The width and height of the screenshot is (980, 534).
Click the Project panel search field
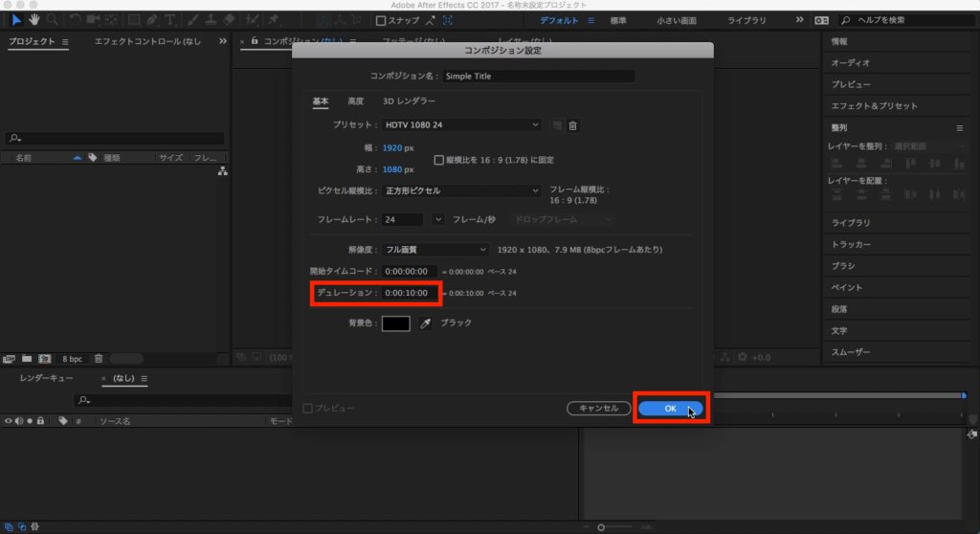click(115, 138)
